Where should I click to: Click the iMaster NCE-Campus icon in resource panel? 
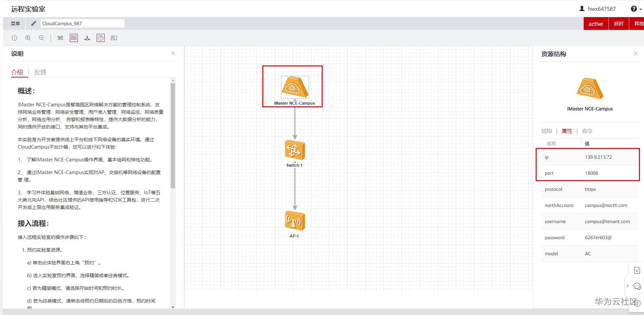point(590,89)
